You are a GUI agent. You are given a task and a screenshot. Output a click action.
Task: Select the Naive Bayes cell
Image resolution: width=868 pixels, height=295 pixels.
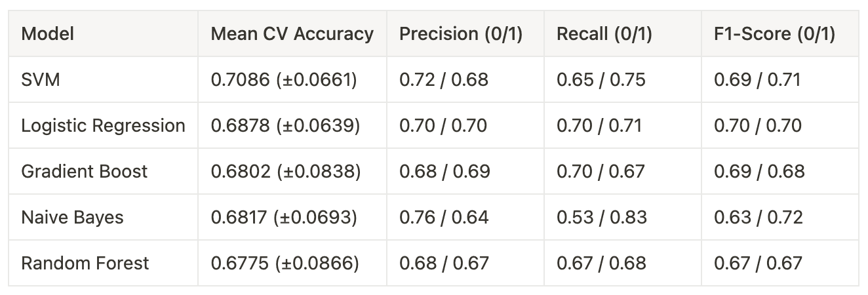(72, 217)
